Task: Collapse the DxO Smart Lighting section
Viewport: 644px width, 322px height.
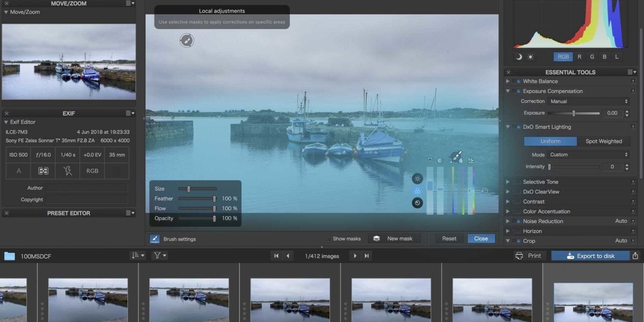Action: click(508, 127)
